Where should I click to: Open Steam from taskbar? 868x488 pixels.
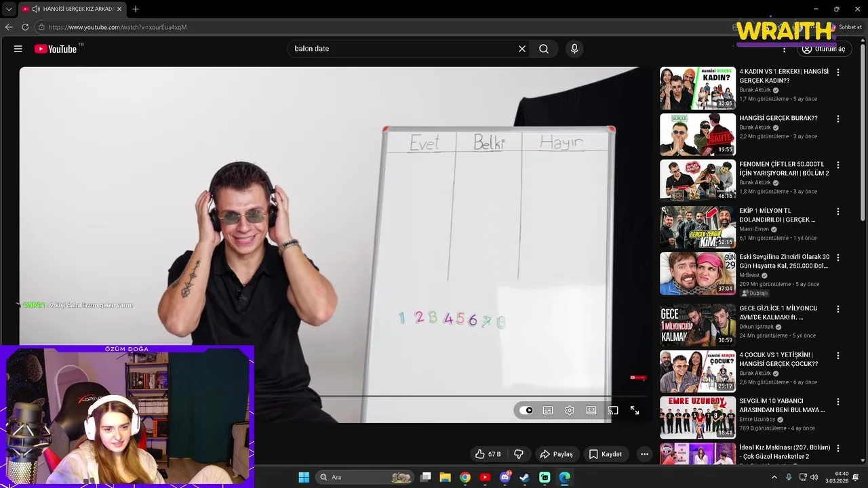coord(525,477)
